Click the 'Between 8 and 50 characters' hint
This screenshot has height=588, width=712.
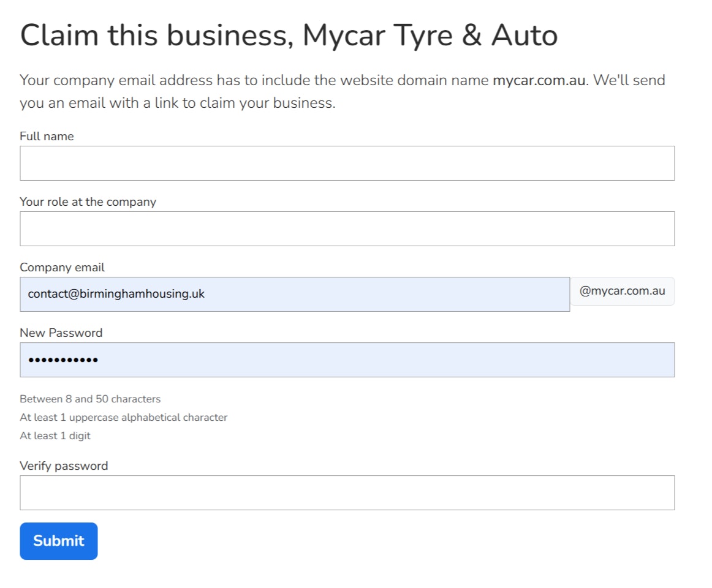tap(90, 399)
